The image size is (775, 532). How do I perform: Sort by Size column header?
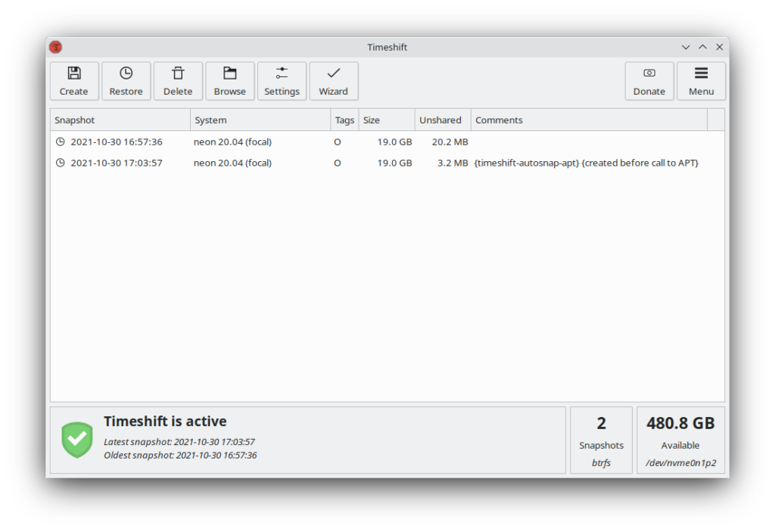tap(387, 120)
